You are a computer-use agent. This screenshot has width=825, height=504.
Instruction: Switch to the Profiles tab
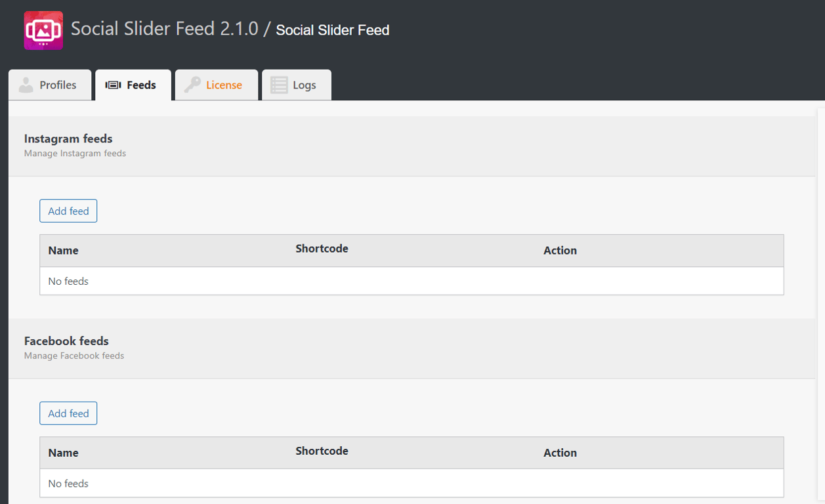point(58,85)
